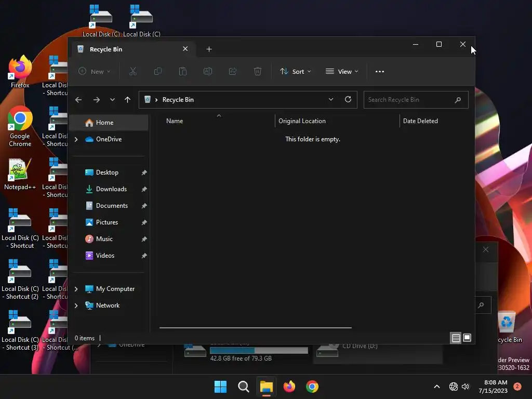Screen dimensions: 532x399
Task: Expand OneDrive in navigation pane
Action: click(x=76, y=139)
